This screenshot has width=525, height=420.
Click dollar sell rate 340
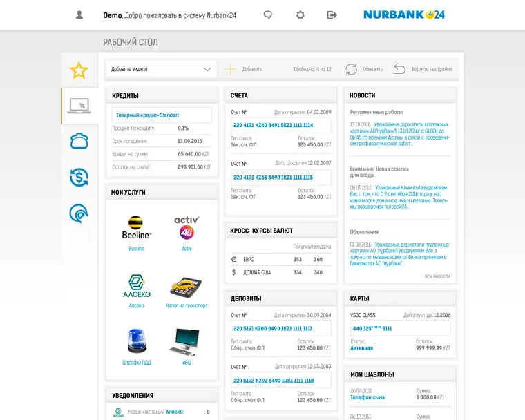tap(318, 272)
